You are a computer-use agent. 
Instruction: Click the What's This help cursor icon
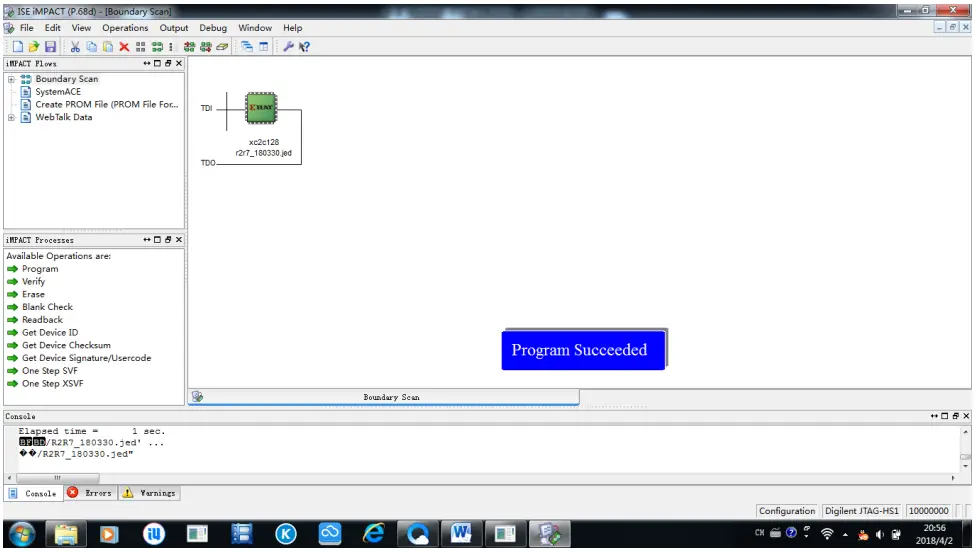click(304, 47)
